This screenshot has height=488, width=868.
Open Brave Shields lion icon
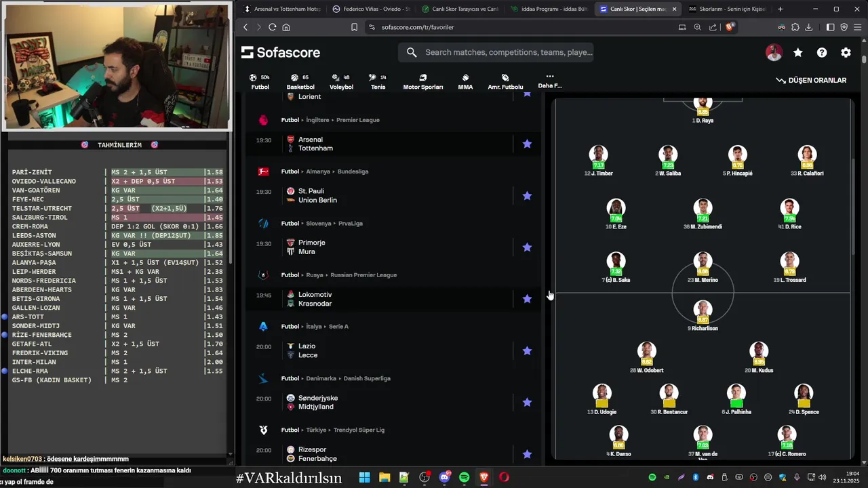coord(730,27)
